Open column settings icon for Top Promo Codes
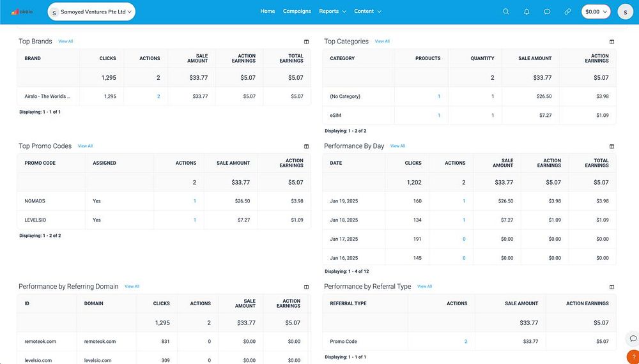The width and height of the screenshot is (639, 364). pyautogui.click(x=307, y=146)
